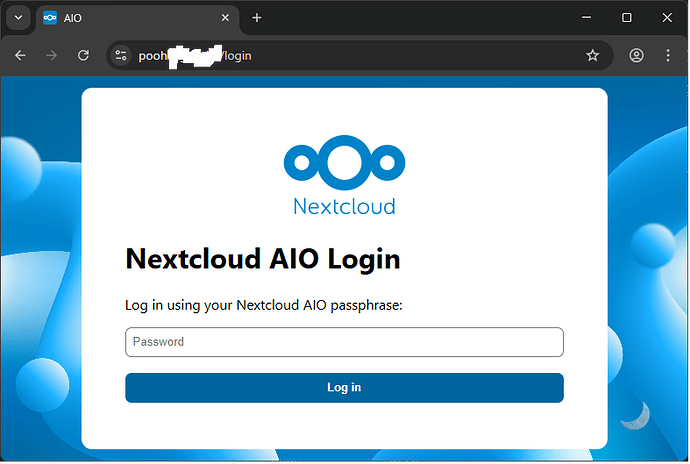Maximize the browser window
Viewport: 690px width, 464px height.
tap(626, 18)
